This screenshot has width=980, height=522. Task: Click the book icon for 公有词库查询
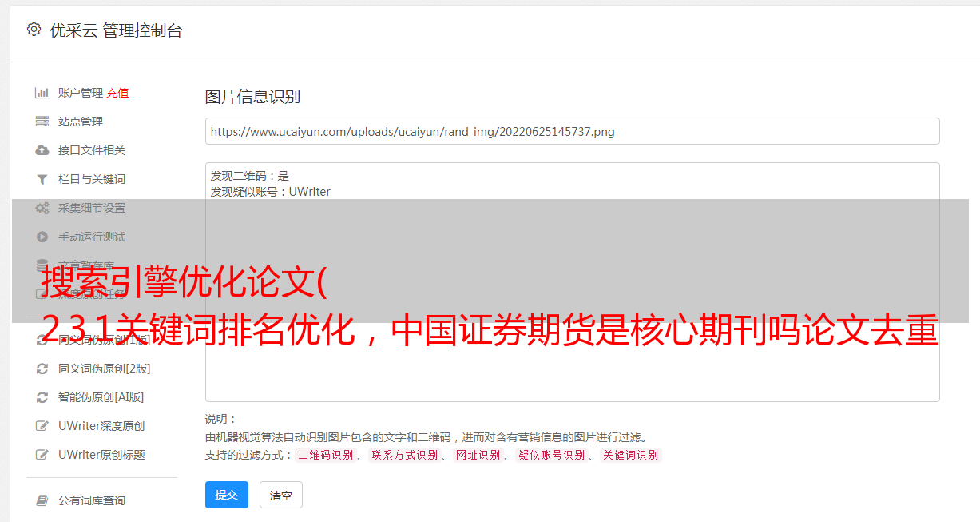42,500
